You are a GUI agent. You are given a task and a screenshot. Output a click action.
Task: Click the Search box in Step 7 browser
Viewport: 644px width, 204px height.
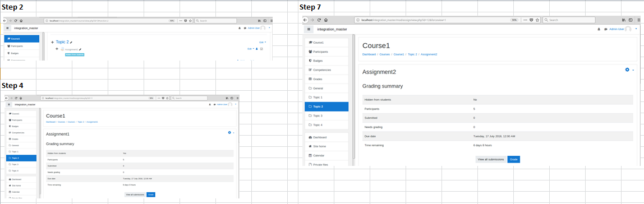click(x=568, y=20)
